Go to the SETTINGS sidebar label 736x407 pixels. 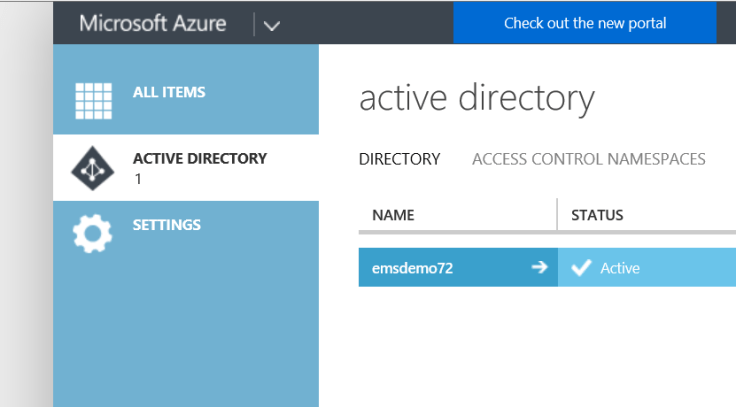point(166,225)
